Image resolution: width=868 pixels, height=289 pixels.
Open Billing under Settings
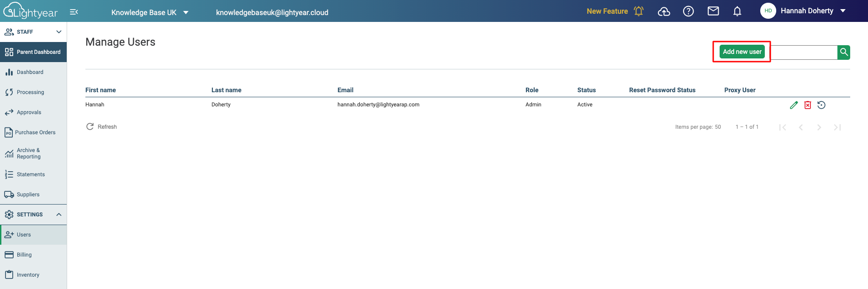pyautogui.click(x=33, y=255)
